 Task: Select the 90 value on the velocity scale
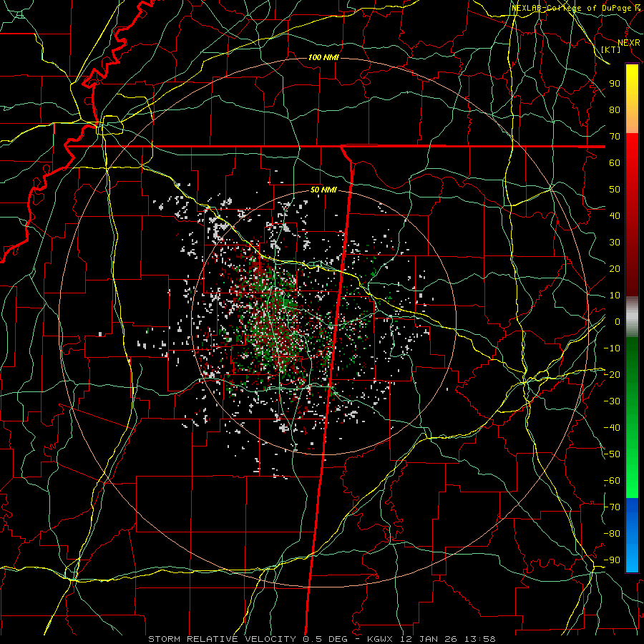[615, 84]
